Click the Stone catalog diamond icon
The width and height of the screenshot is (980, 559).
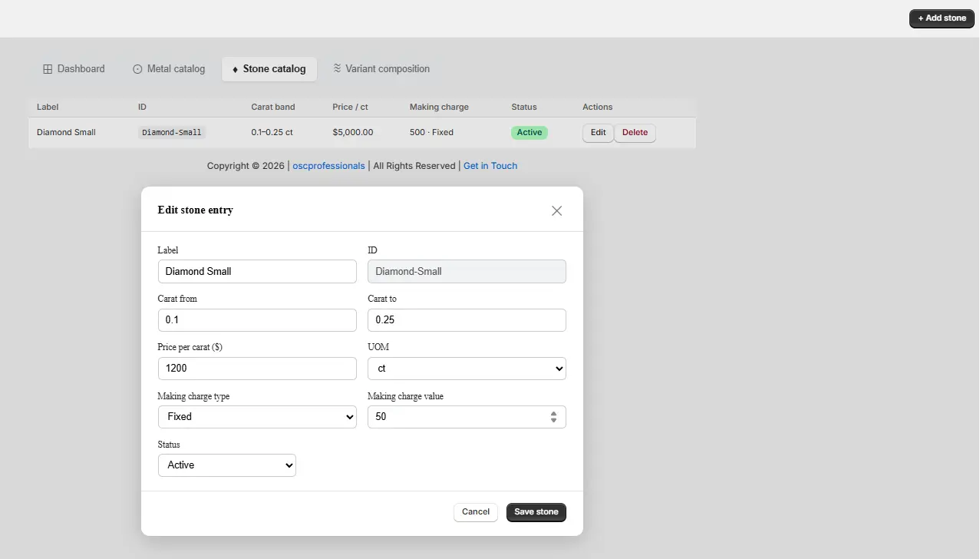[235, 69]
